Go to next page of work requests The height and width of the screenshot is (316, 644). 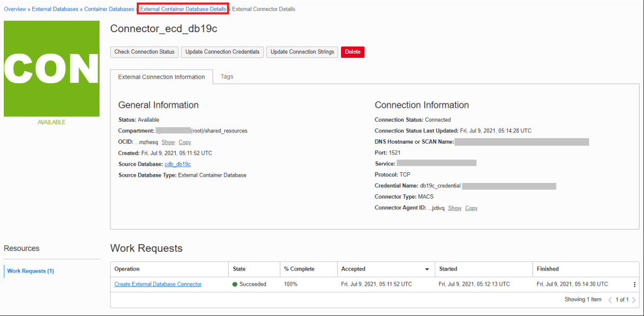634,300
